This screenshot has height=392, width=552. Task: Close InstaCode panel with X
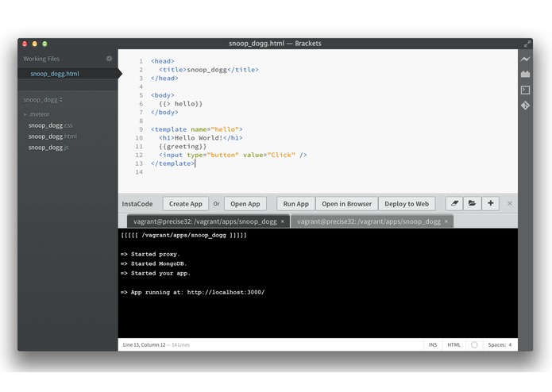509,204
